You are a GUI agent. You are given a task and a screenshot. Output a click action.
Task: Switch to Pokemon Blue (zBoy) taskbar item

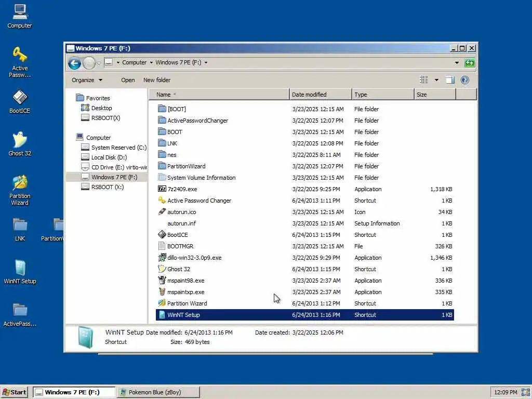point(158,392)
